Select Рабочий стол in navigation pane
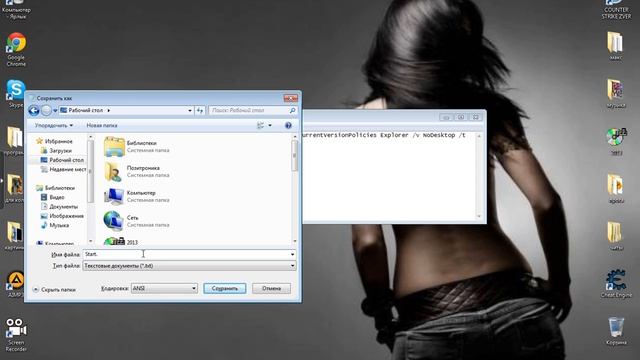 pyautogui.click(x=62, y=160)
